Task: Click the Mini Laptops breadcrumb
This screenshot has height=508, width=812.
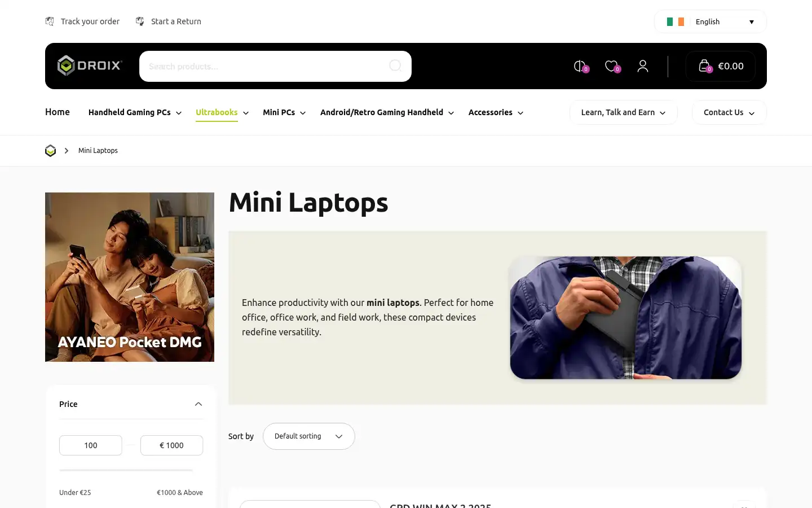Action: click(x=98, y=151)
